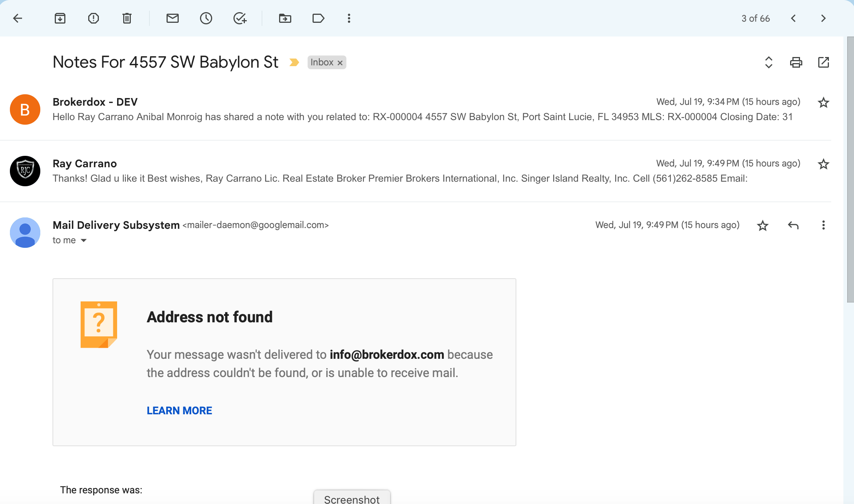Delete conversation with trash icon
The height and width of the screenshot is (504, 854).
point(127,18)
